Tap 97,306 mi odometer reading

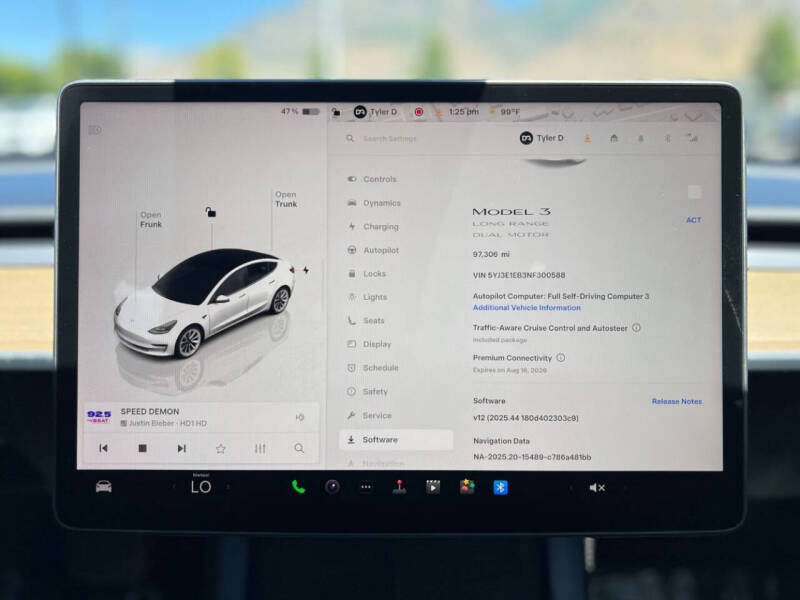click(x=491, y=254)
